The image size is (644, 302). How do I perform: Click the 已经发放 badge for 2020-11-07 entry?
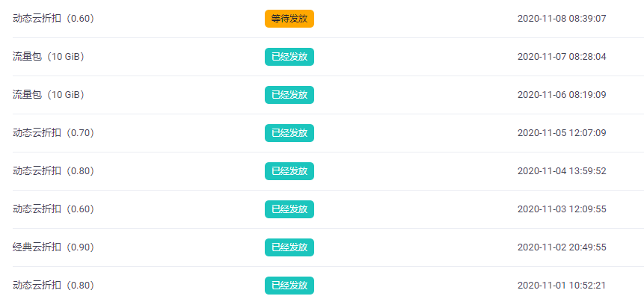289,57
